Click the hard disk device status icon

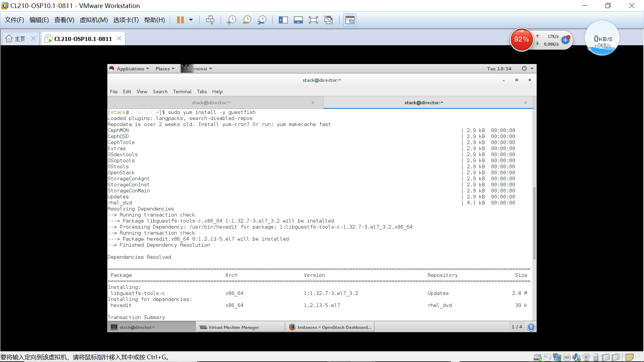537,357
